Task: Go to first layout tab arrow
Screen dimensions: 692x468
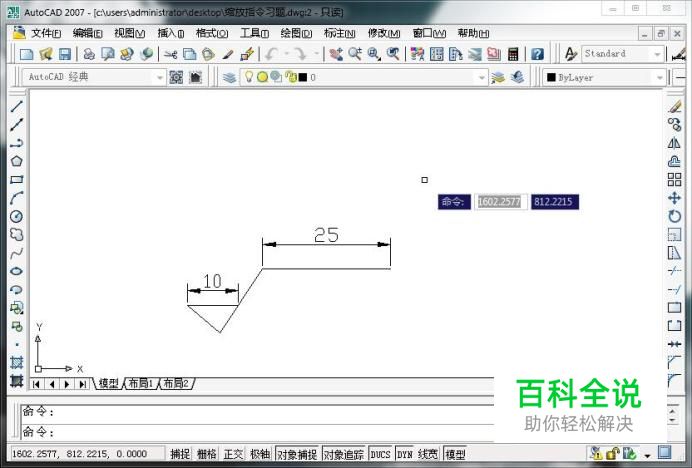Action: click(x=37, y=384)
